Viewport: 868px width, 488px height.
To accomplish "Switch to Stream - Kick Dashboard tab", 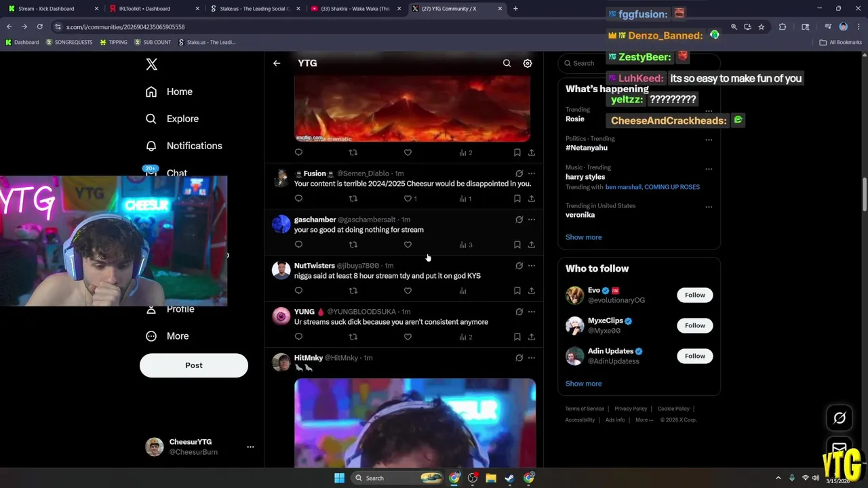I will pyautogui.click(x=53, y=9).
